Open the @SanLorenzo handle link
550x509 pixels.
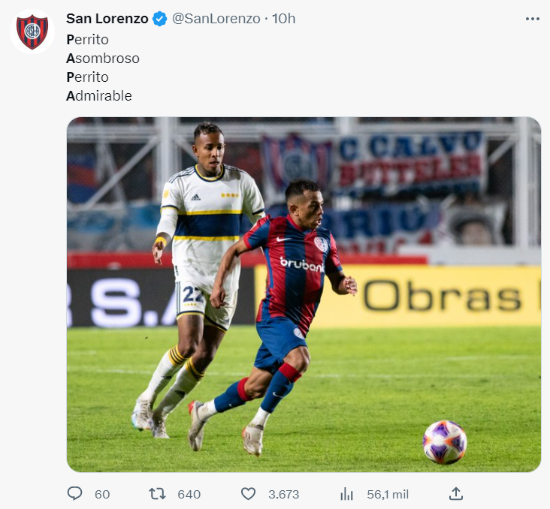[x=216, y=19]
